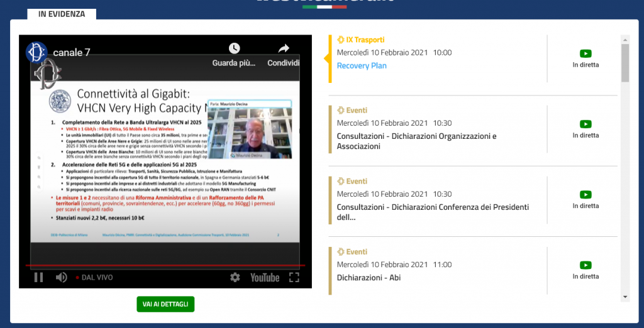Click the list scrollbar down arrow
This screenshot has width=644, height=328.
tap(625, 297)
